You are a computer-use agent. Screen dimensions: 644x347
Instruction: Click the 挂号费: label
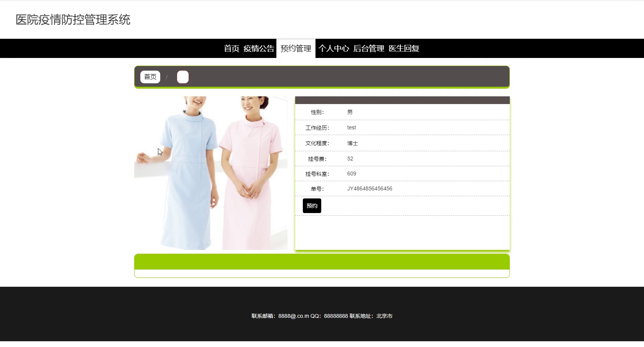point(317,159)
